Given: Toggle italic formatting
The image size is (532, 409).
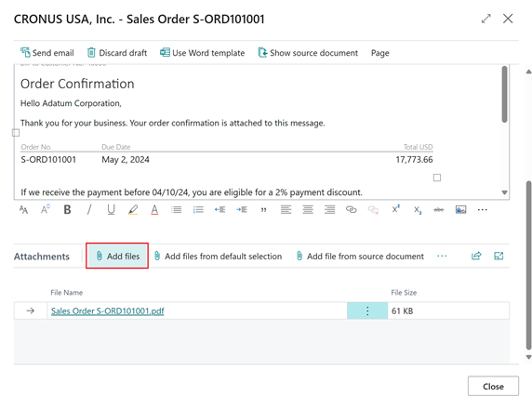Looking at the screenshot, I should [x=89, y=209].
